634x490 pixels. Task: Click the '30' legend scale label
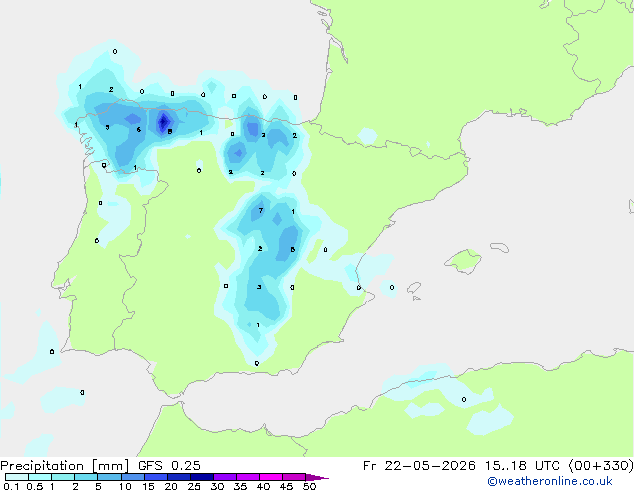(x=217, y=486)
